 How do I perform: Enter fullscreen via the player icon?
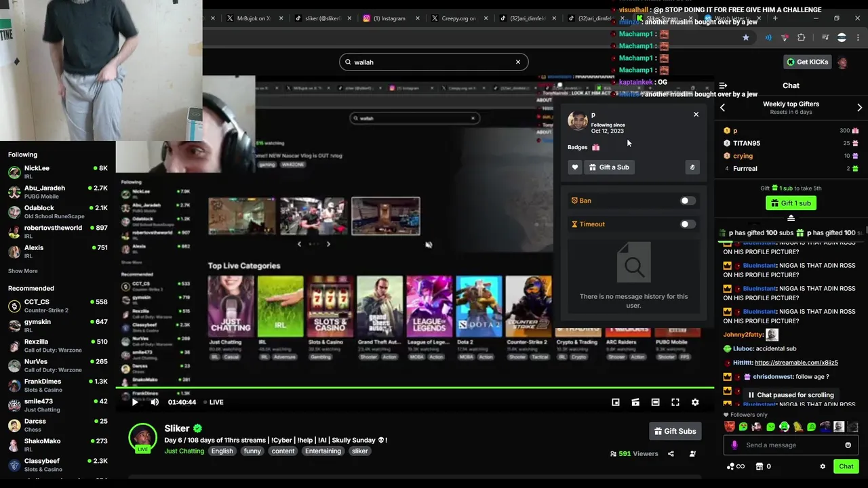click(675, 402)
